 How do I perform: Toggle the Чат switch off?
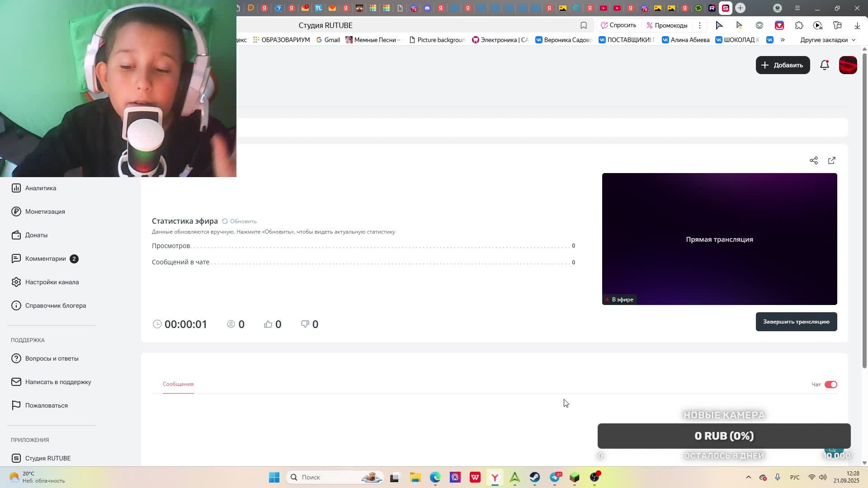tap(830, 385)
